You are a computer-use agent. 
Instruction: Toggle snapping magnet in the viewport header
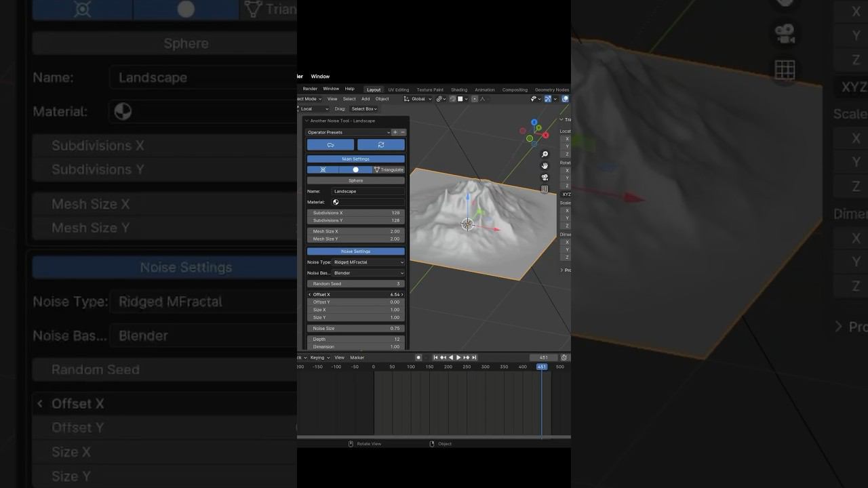coord(453,99)
